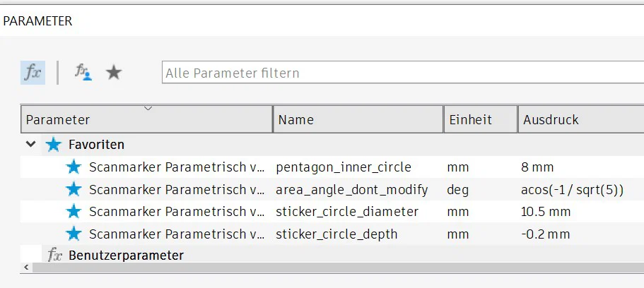644x288 pixels.
Task: Click the sort arrow above Parameter column
Action: tap(148, 109)
